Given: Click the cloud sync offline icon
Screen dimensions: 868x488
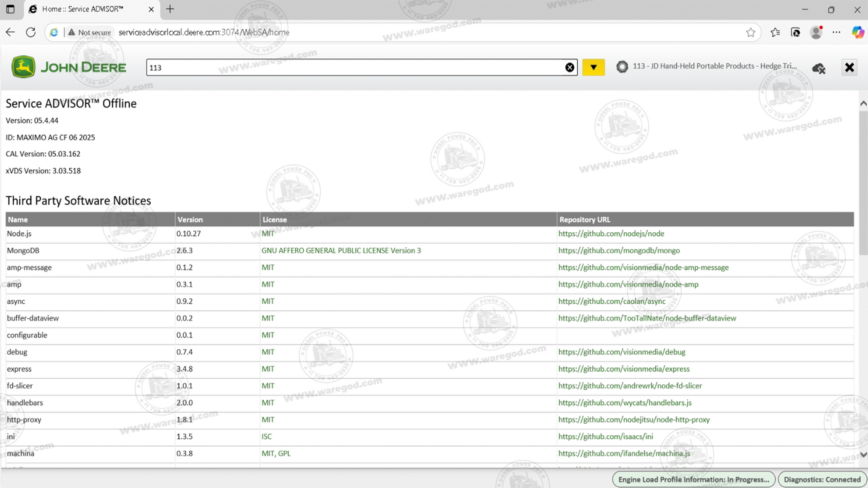Looking at the screenshot, I should coord(818,68).
